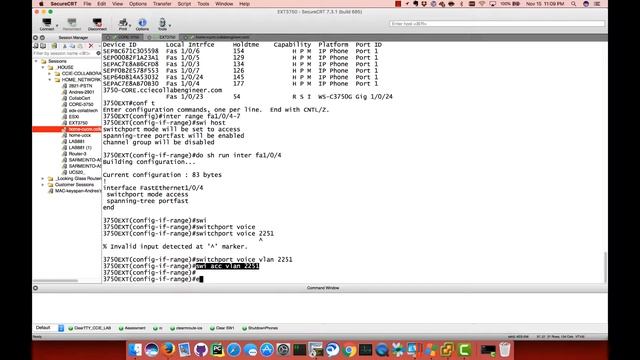
Task: Open Safari from the dock
Action: pos(233,350)
